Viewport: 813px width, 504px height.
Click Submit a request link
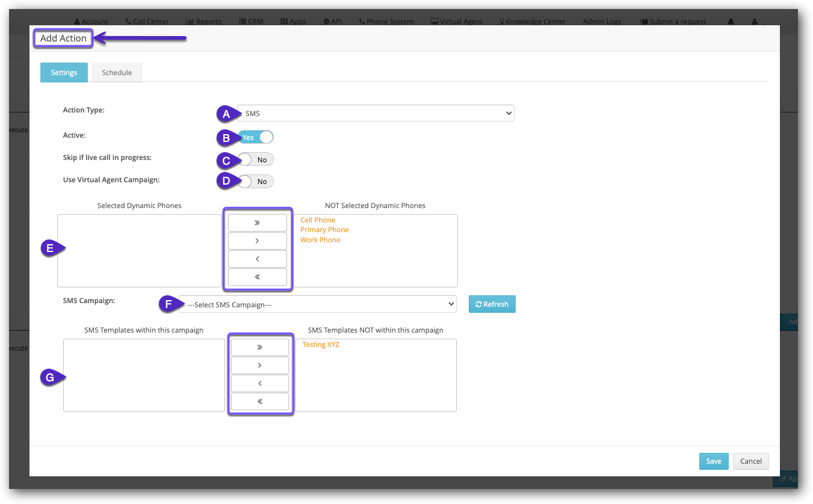pos(672,22)
